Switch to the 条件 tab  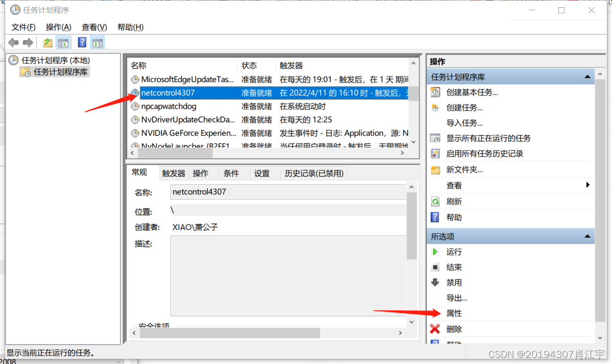231,173
